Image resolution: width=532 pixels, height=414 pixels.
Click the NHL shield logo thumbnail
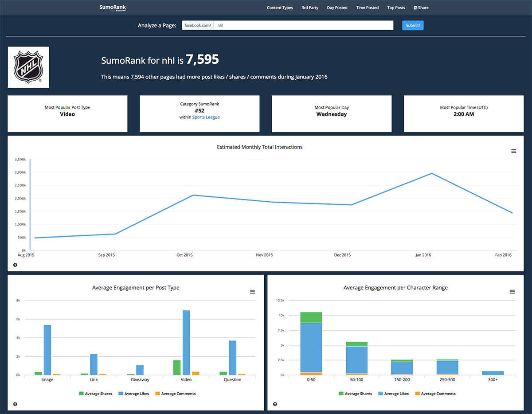[x=28, y=67]
